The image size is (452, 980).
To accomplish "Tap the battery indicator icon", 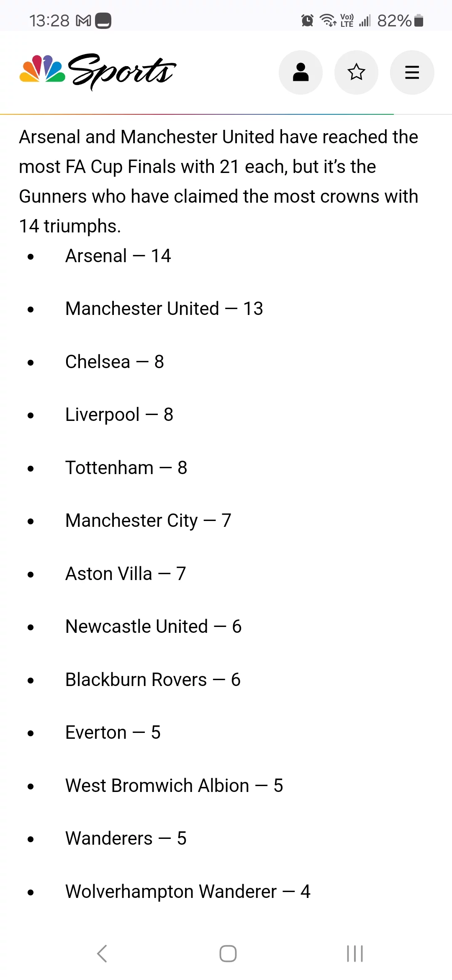I will pos(419,20).
